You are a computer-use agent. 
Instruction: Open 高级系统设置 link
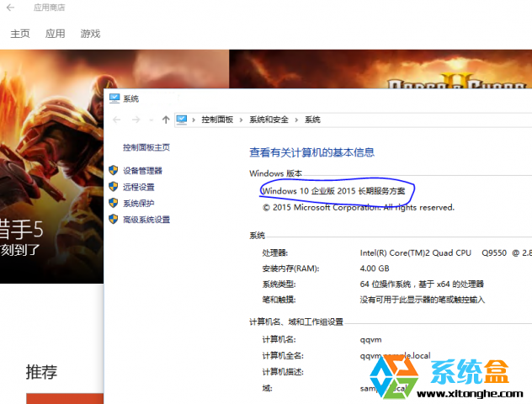[146, 220]
